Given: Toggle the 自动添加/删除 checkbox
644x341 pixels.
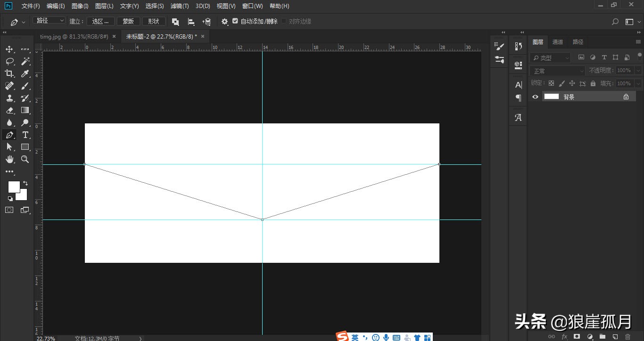Looking at the screenshot, I should click(x=235, y=21).
